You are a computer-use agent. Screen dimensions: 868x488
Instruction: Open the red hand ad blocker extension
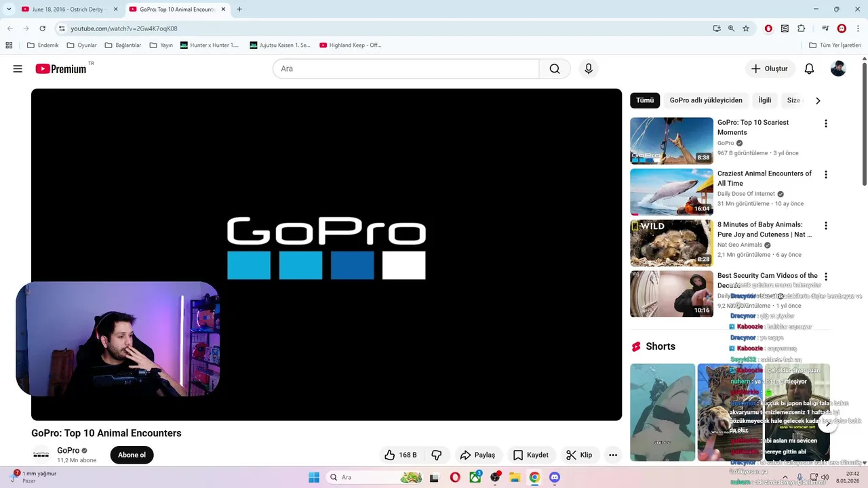[768, 28]
